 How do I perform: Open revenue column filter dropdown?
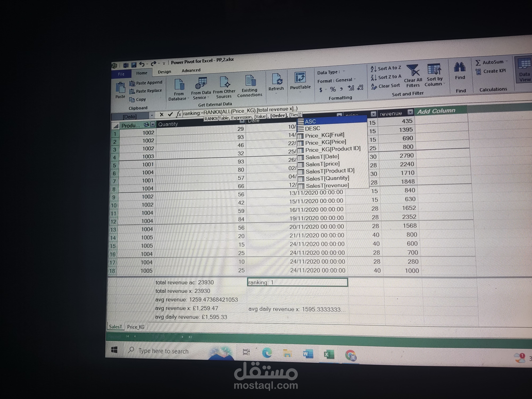(410, 112)
